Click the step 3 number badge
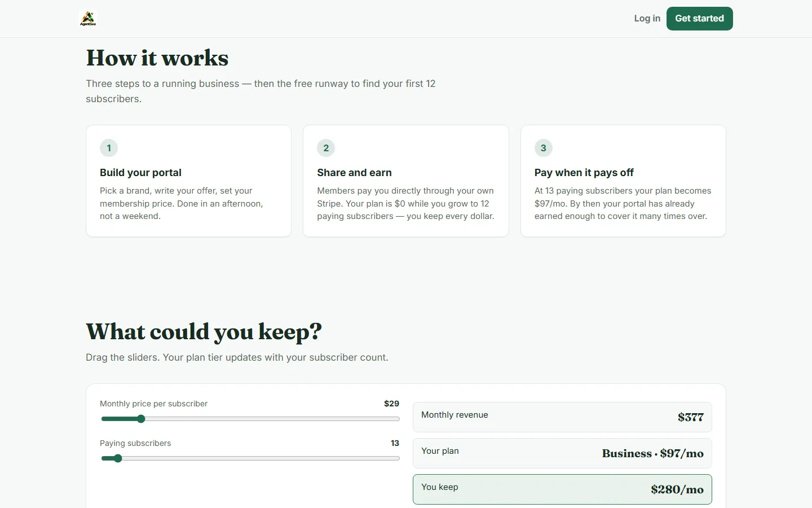The width and height of the screenshot is (812, 508). click(x=544, y=148)
